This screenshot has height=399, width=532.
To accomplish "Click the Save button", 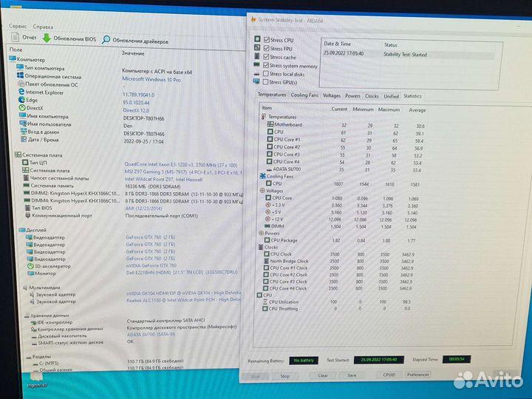I will point(352,375).
